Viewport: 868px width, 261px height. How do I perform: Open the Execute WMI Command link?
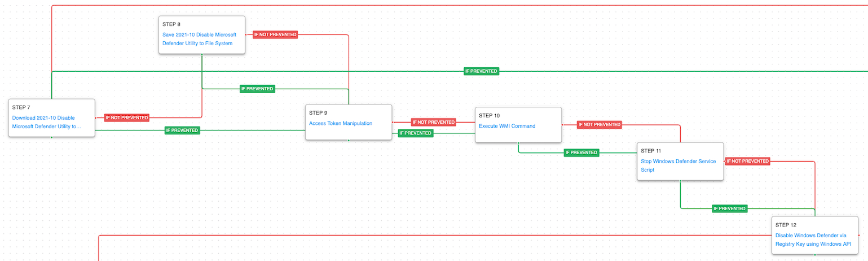[x=506, y=126]
